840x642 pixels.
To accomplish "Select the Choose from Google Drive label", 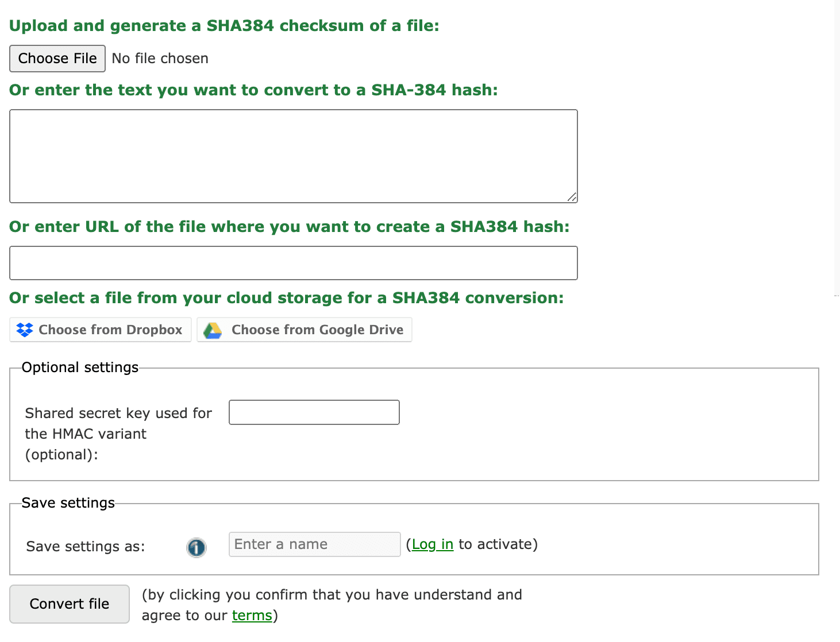I will tap(317, 330).
